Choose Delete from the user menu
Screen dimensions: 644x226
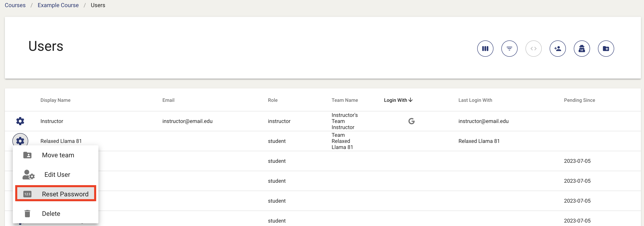tap(51, 213)
